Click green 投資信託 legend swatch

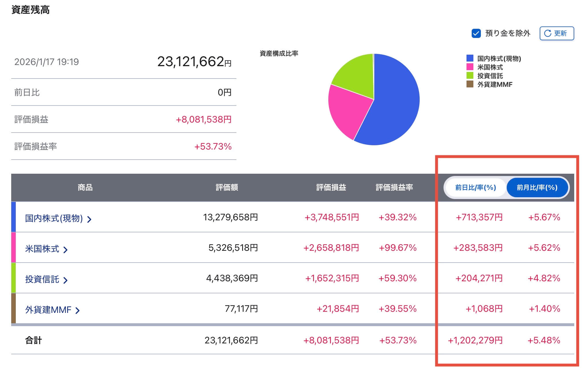tap(470, 76)
